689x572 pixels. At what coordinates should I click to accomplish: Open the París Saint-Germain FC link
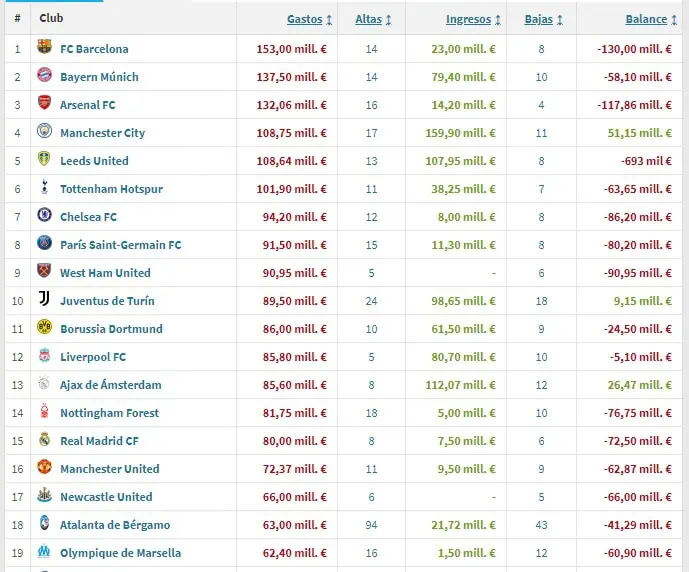tap(120, 245)
